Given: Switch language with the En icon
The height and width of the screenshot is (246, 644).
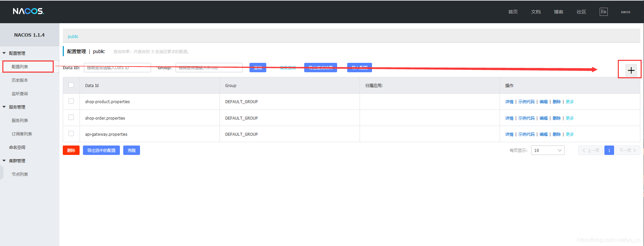Looking at the screenshot, I should coord(603,12).
